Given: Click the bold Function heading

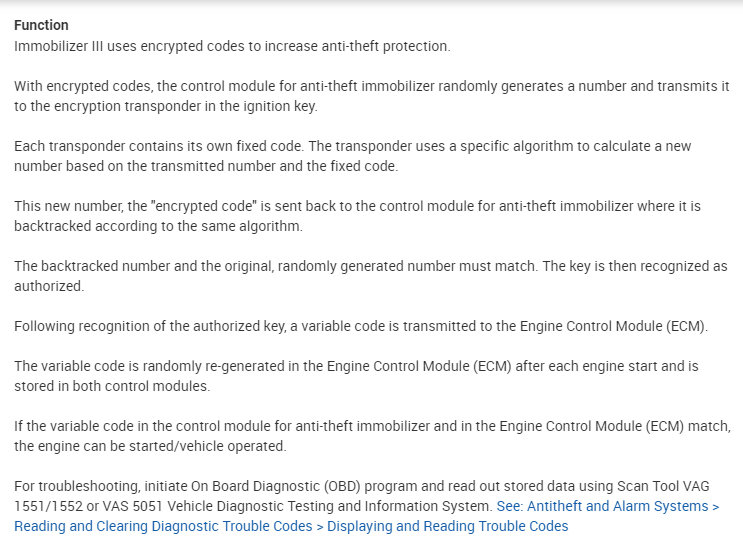Looking at the screenshot, I should (41, 25).
